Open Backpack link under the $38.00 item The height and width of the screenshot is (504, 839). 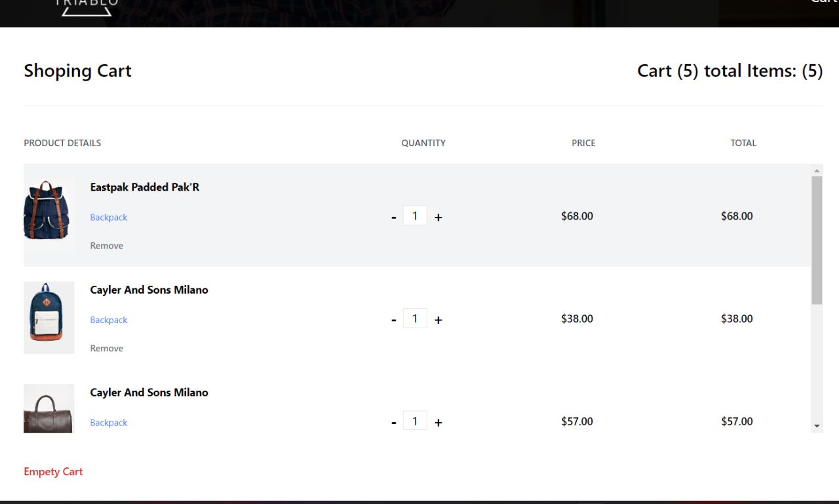109,320
